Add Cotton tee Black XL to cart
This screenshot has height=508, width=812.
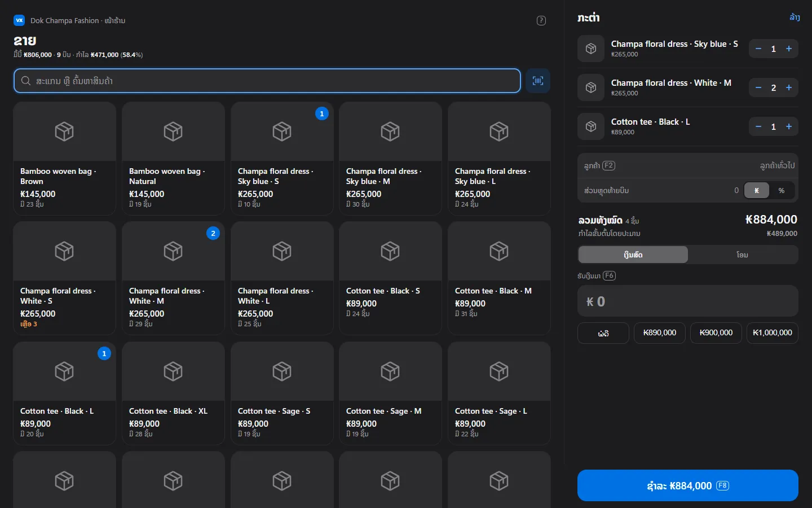(x=173, y=393)
